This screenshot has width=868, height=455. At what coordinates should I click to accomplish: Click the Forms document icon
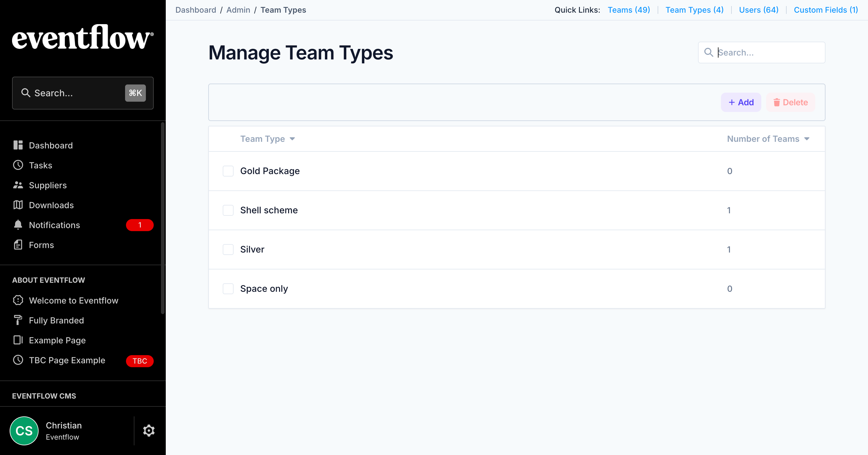tap(18, 245)
